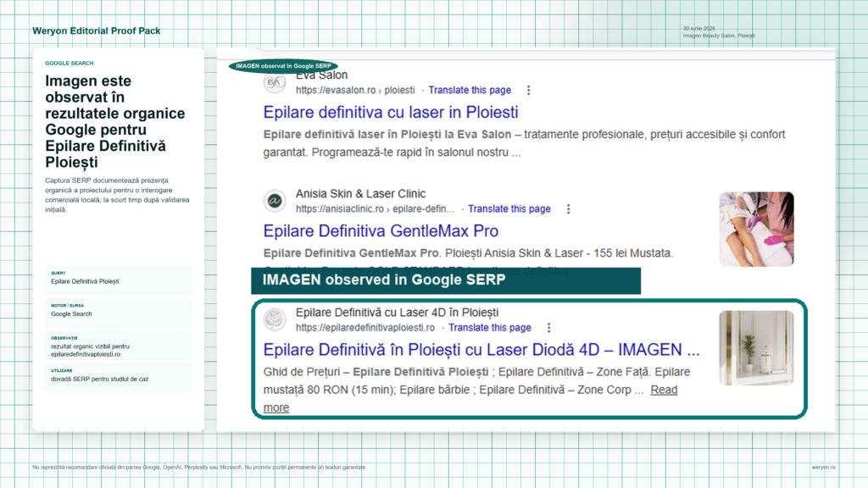Click the laser treatment thumbnail image
Viewport: 868px width, 488px height.
click(756, 229)
